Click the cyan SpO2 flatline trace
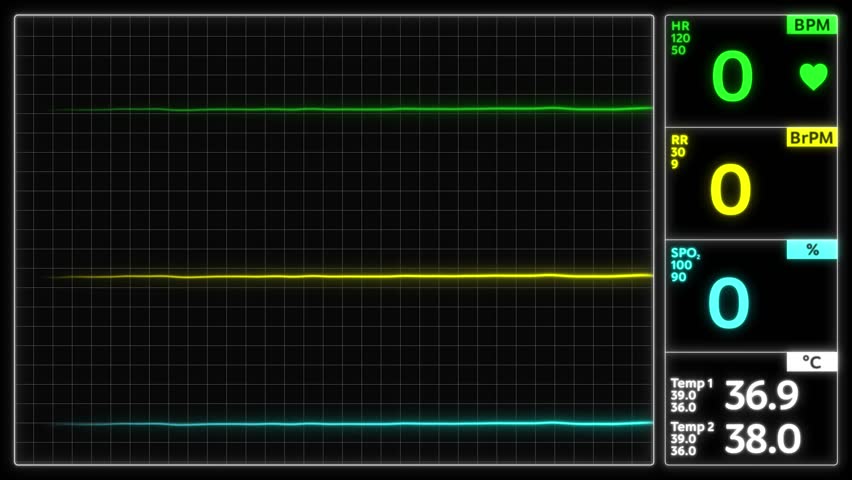852x480 pixels. click(x=353, y=423)
